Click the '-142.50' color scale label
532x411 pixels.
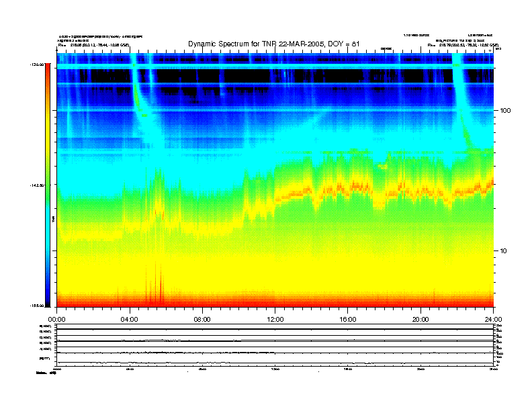coord(38,185)
